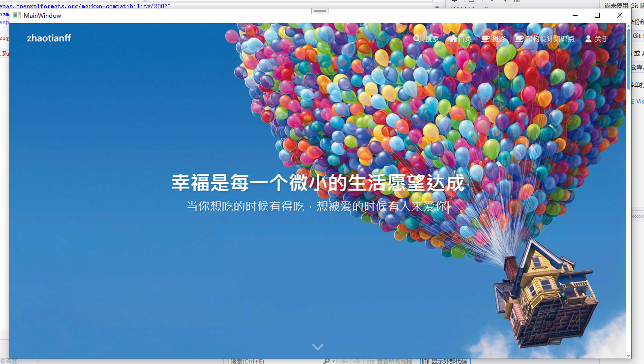Click the scrollbar up arrow in MainWindow

click(629, 26)
